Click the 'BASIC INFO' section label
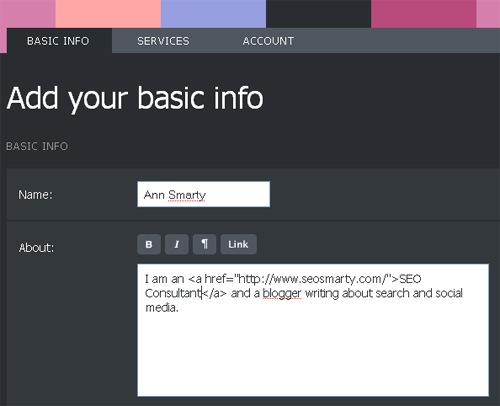The width and height of the screenshot is (500, 406). (x=37, y=146)
